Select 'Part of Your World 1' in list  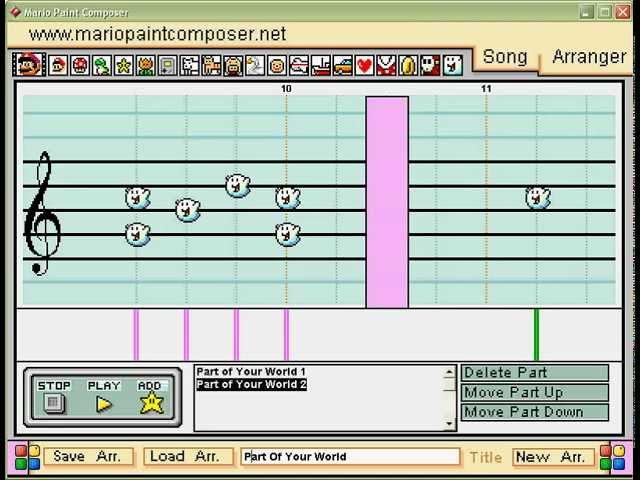point(251,372)
